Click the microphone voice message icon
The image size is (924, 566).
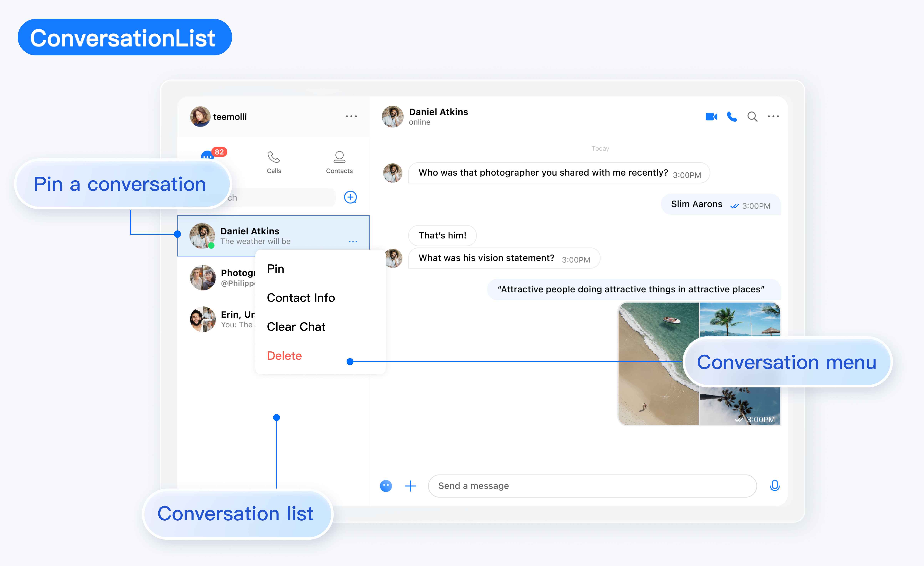(x=774, y=486)
